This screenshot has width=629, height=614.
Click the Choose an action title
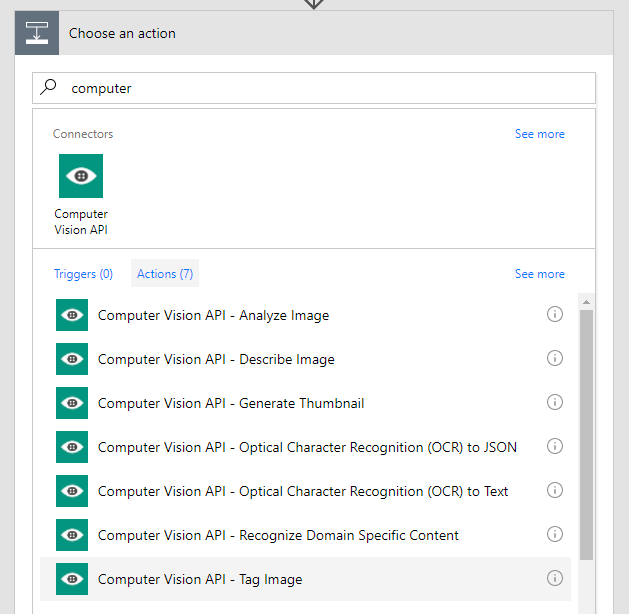[x=122, y=33]
